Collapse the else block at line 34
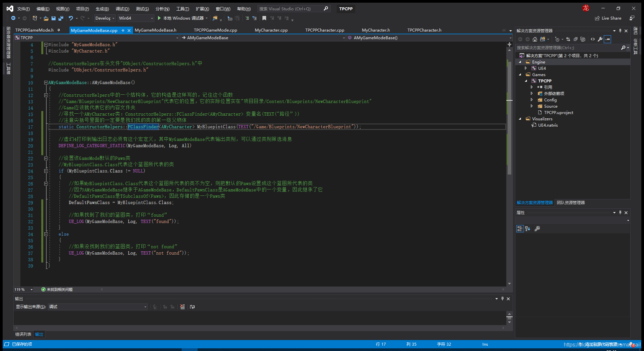 [46, 234]
